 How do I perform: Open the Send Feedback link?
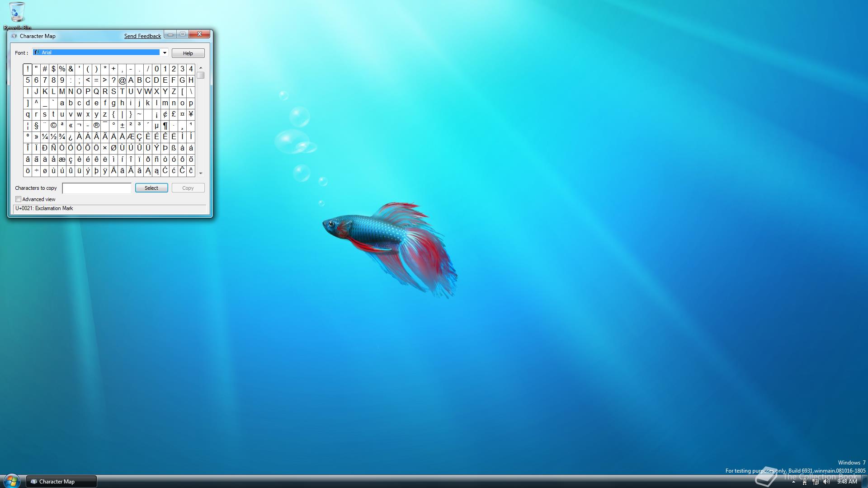coord(142,36)
